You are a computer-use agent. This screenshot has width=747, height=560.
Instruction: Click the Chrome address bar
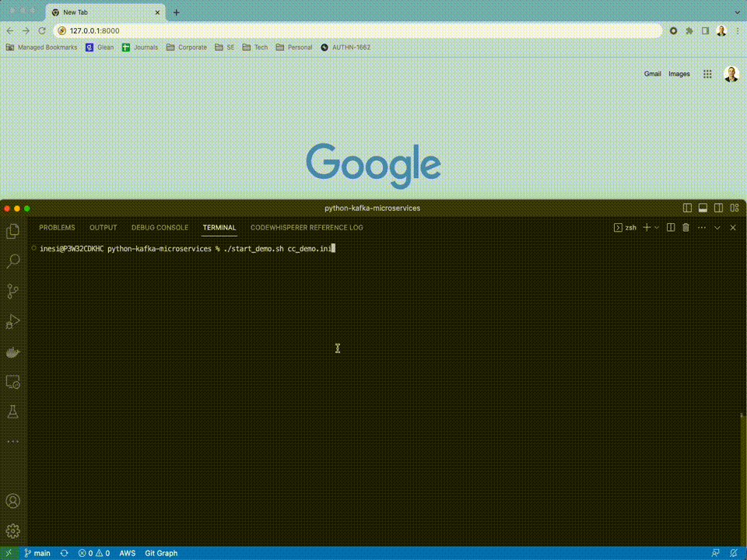358,30
